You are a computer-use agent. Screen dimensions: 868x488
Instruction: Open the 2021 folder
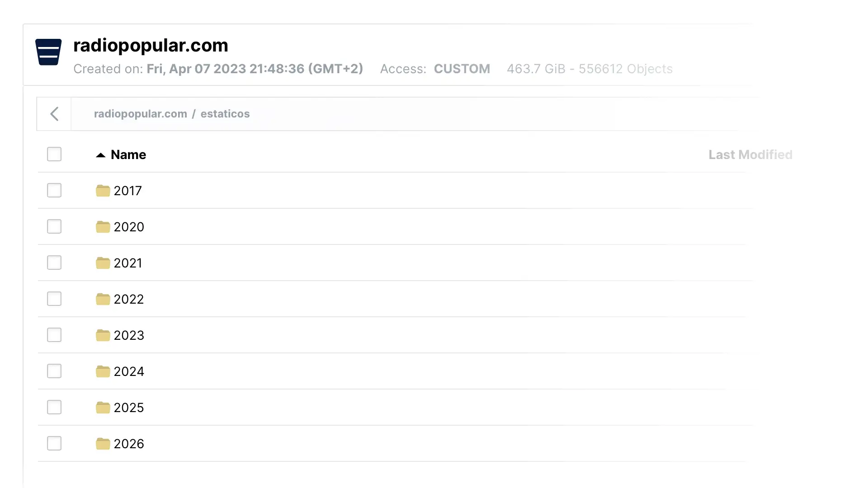tap(128, 263)
